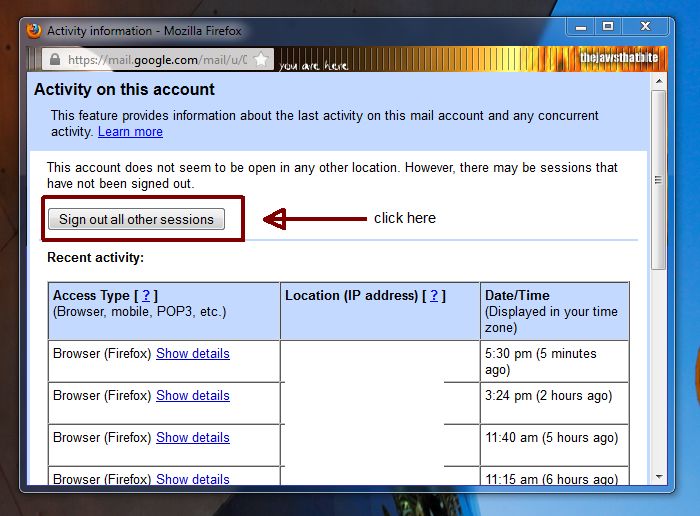
Task: Open the Learn more link
Action: (x=130, y=132)
